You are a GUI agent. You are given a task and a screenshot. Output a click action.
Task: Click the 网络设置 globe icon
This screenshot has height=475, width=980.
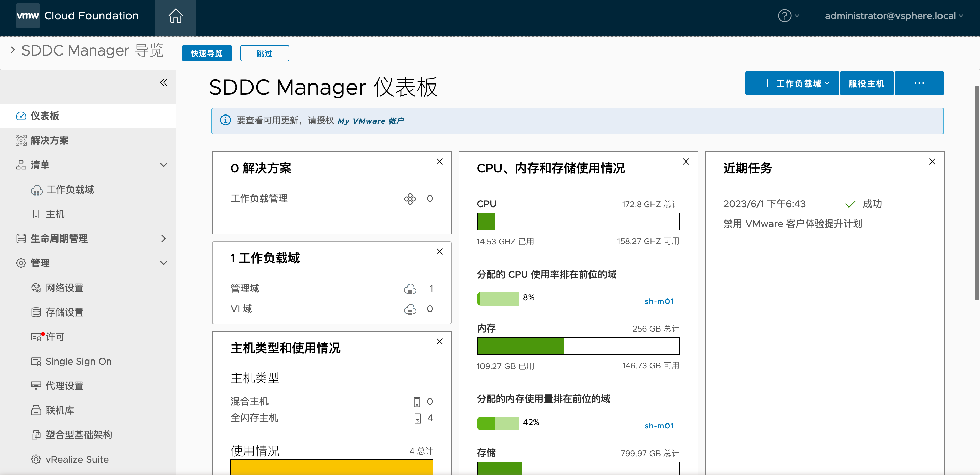(x=36, y=288)
